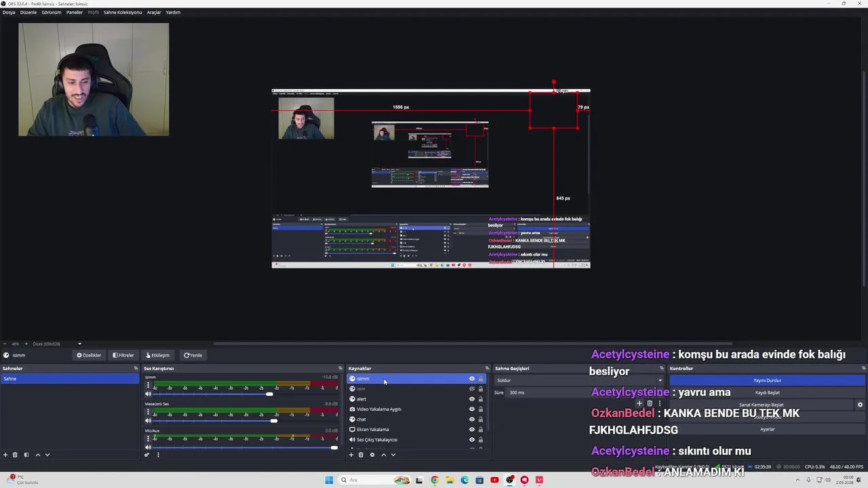Screen dimensions: 868x488
Task: Select the Sahne scene in Sahneler
Action: tap(70, 379)
